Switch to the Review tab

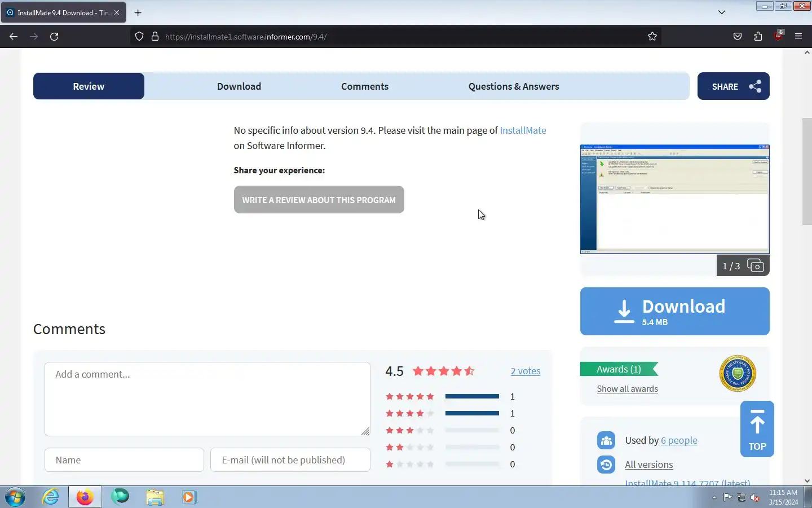89,86
